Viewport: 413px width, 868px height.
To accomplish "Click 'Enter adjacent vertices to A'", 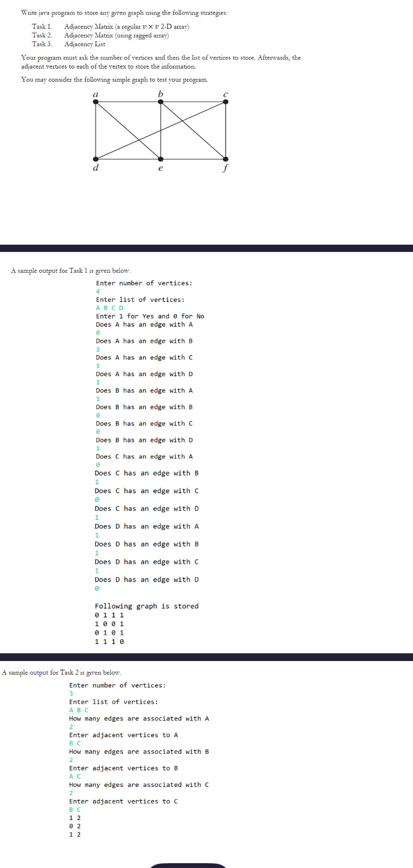I will (123, 735).
